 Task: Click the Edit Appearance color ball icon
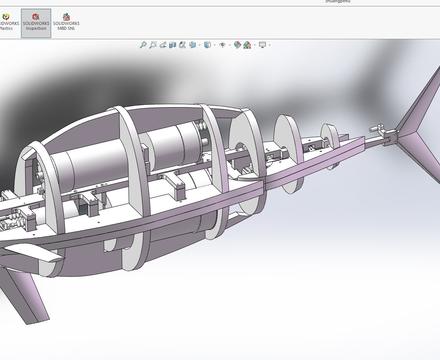click(237, 45)
